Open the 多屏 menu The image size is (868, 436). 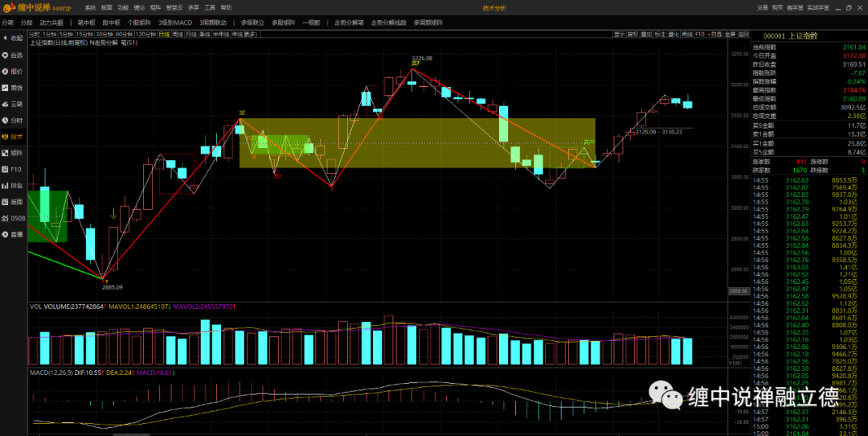[193, 8]
